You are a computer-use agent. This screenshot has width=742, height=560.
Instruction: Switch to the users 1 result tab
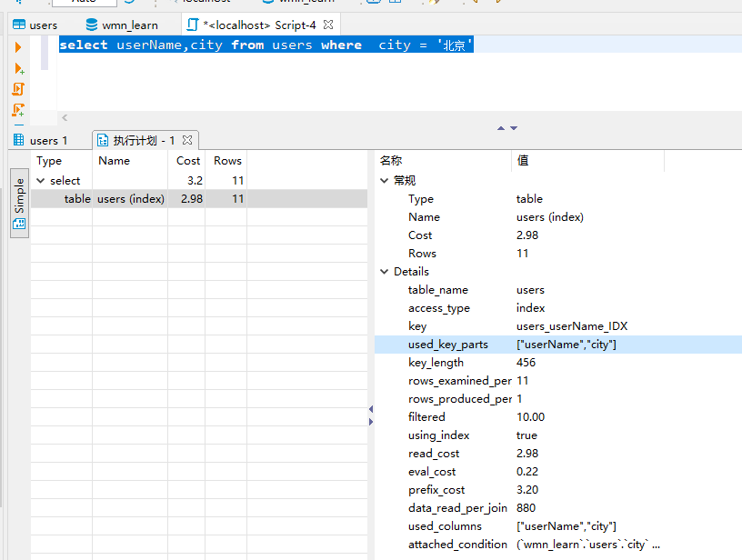[x=41, y=141]
